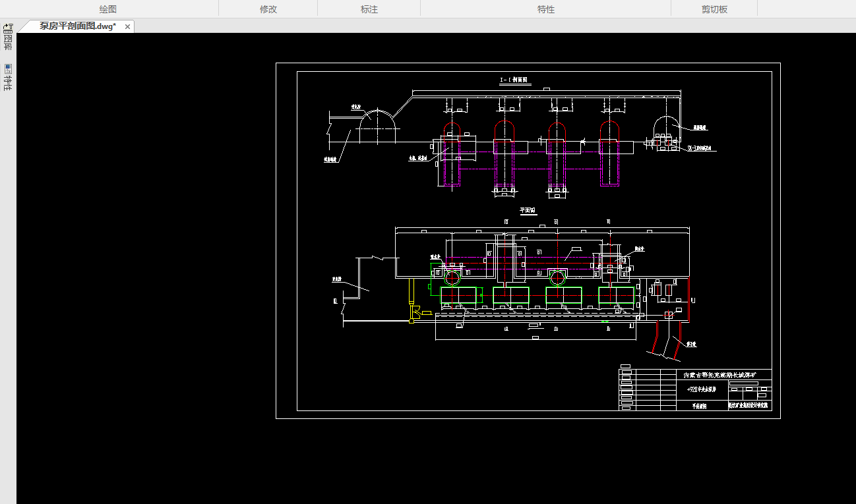856x504 pixels.
Task: Select the "I-I 剖面图" section title text
Action: [x=514, y=80]
